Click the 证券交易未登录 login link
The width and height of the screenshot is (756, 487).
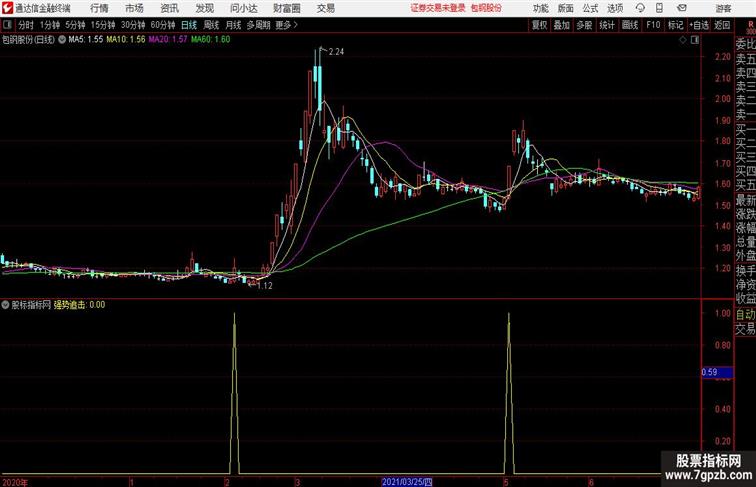pos(438,8)
